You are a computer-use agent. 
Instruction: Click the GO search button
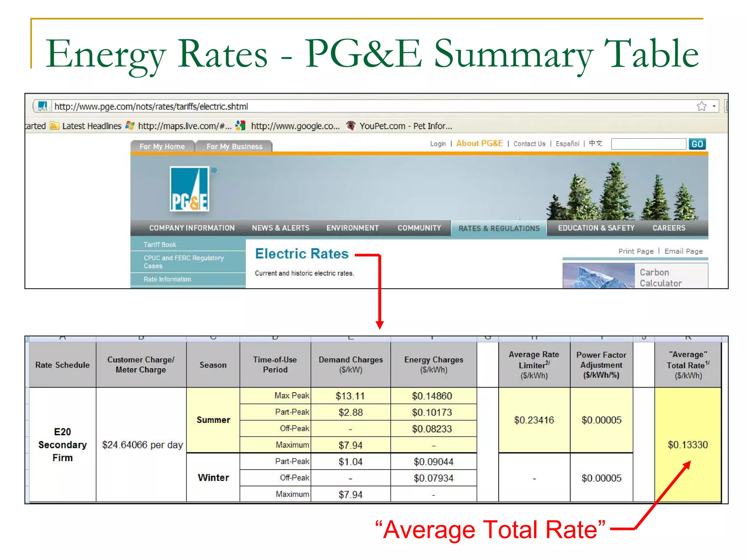pos(697,144)
